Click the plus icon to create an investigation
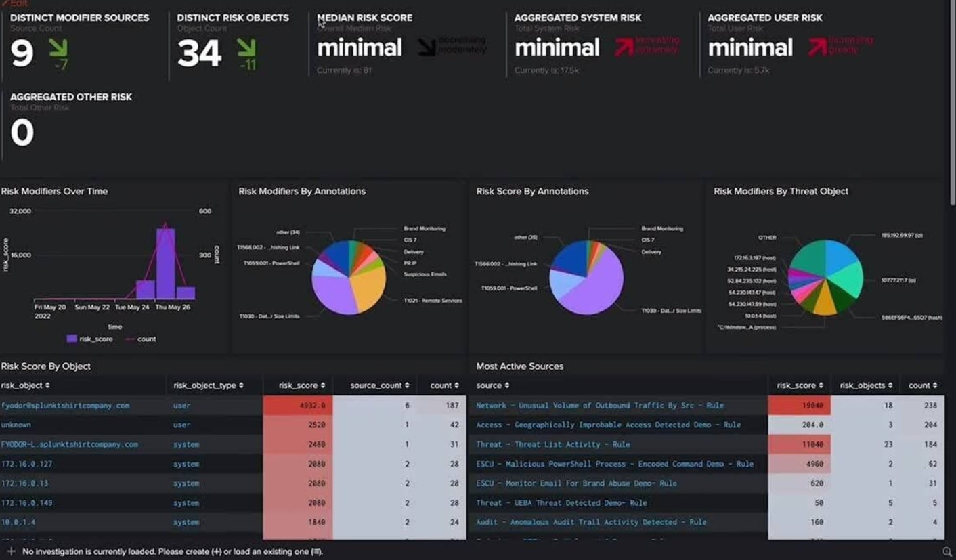This screenshot has width=956, height=560. 11,551
